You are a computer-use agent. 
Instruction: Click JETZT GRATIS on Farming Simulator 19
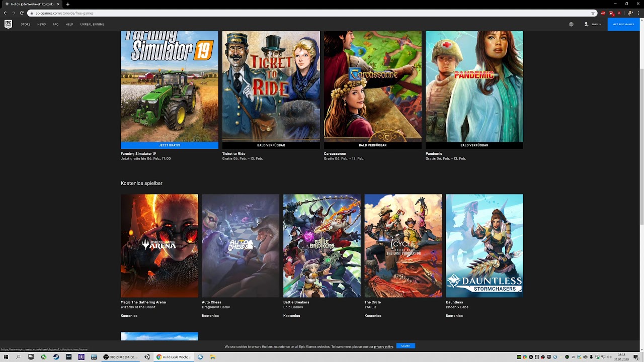170,145
